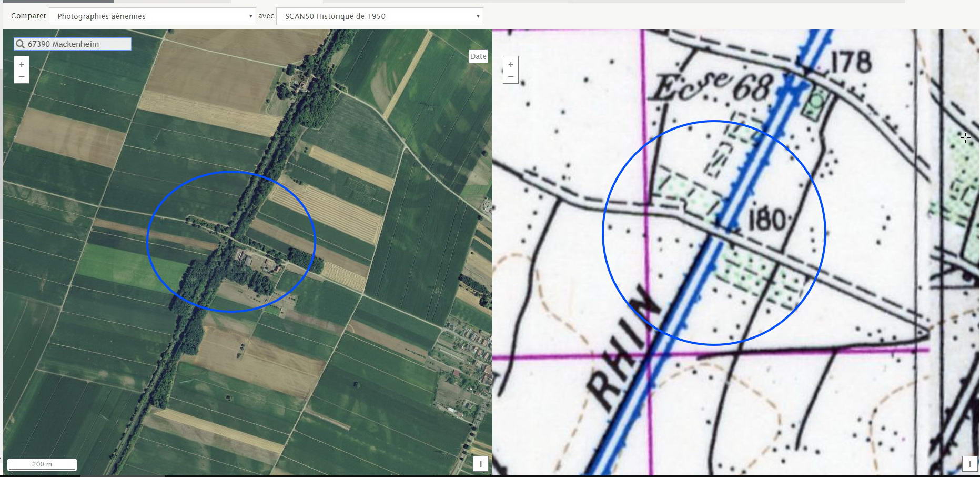Click the green circle symbol beside 178
This screenshot has height=477, width=980.
coord(815,102)
